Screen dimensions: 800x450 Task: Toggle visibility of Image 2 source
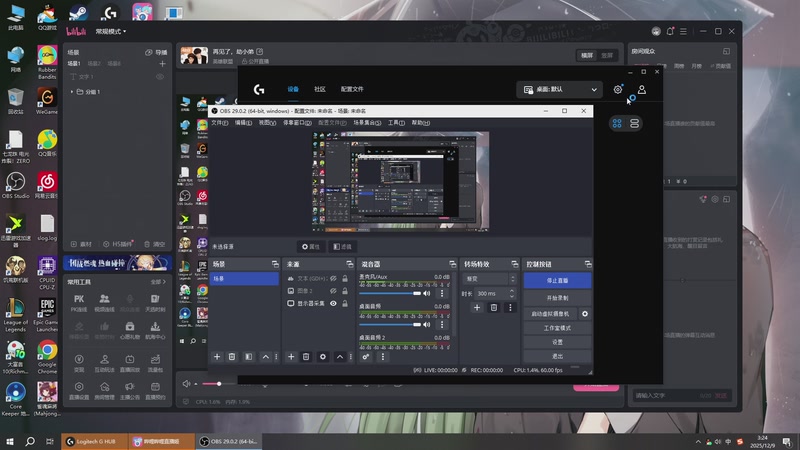click(x=333, y=291)
